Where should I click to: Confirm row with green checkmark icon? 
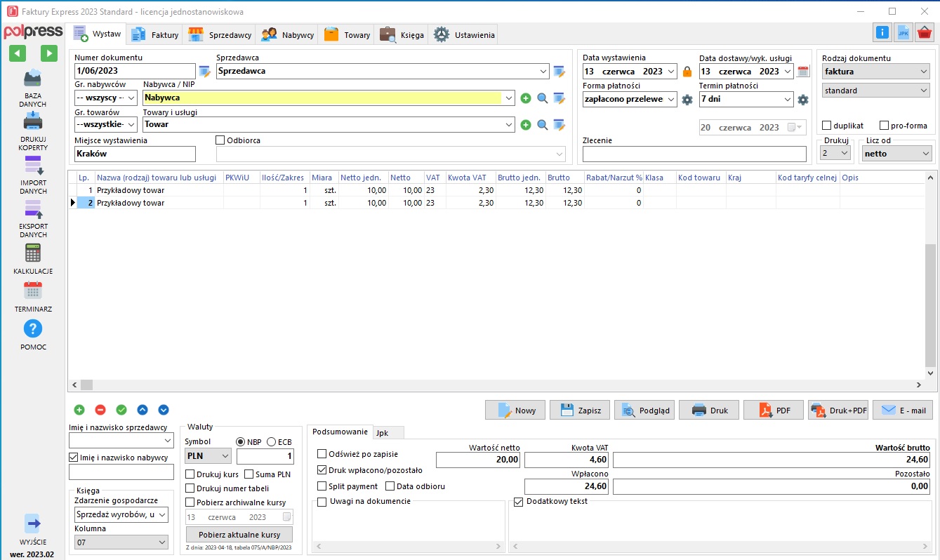[x=121, y=410]
